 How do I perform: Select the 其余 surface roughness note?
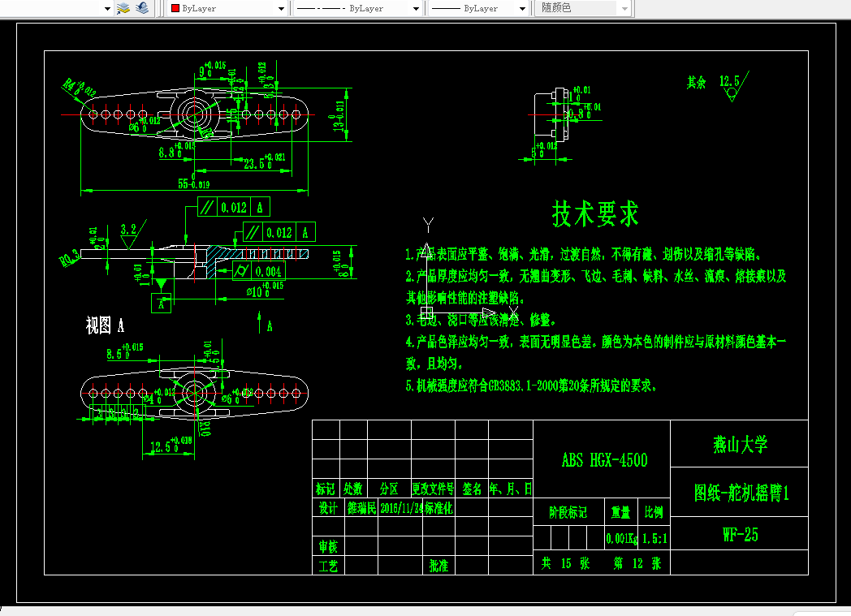[697, 83]
